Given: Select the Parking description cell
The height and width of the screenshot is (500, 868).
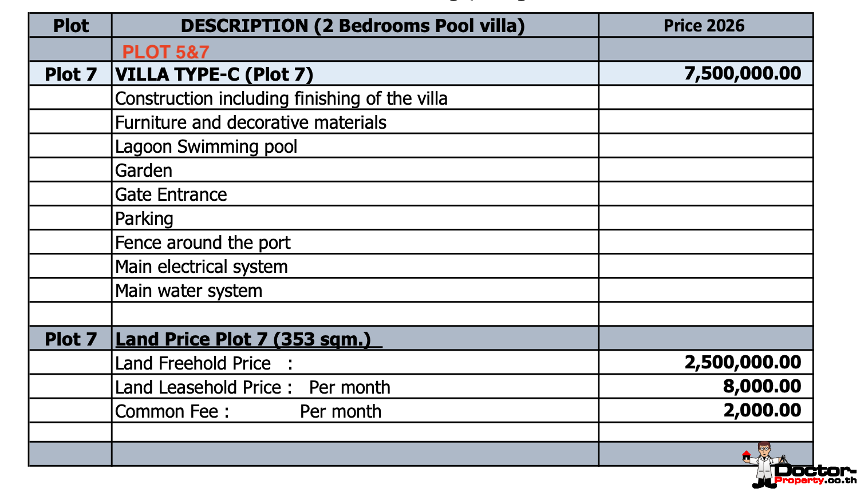Looking at the screenshot, I should 144,219.
